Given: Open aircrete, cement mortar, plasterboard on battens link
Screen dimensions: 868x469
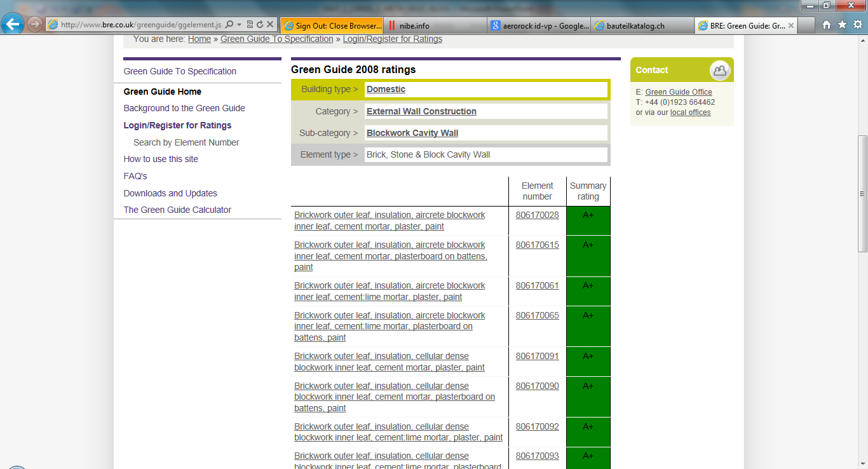Looking at the screenshot, I should click(391, 256).
